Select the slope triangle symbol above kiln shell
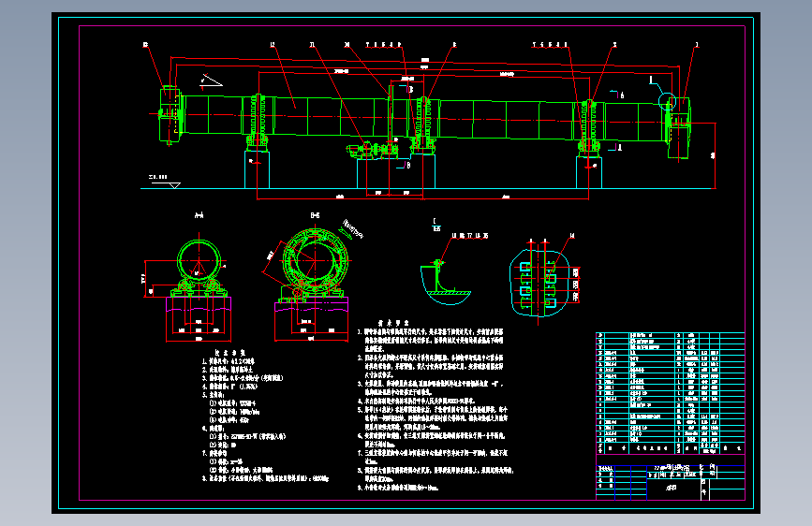This screenshot has width=812, height=526. click(x=212, y=80)
